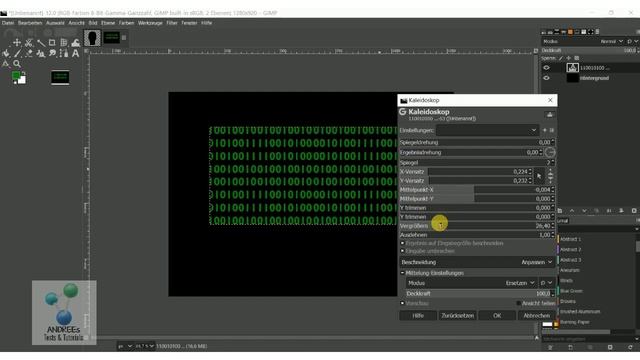Viewport: 640px width, 360px height.
Task: Select the Scissors selection tool
Action: pyautogui.click(x=29, y=42)
